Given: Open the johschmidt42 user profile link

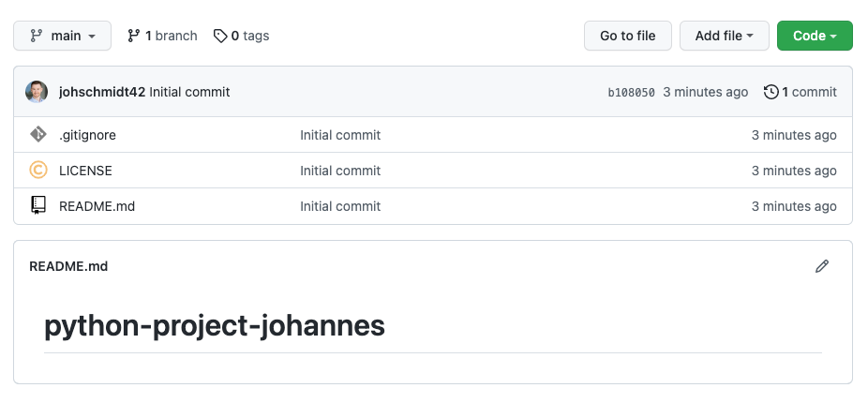Looking at the screenshot, I should (x=102, y=92).
